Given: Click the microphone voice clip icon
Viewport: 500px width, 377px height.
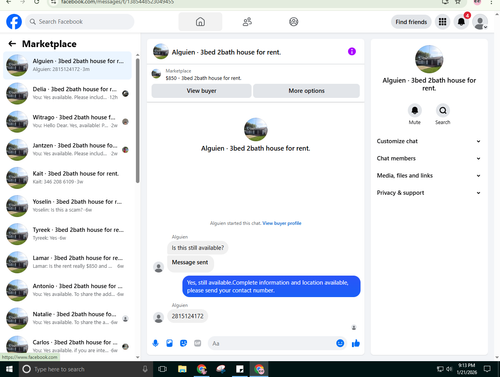Looking at the screenshot, I should point(155,343).
